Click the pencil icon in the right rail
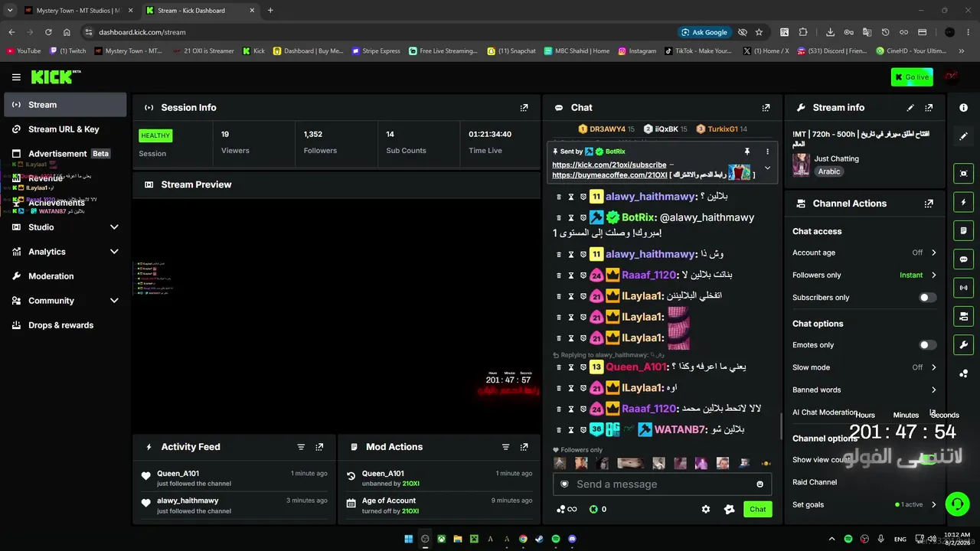 click(x=964, y=136)
